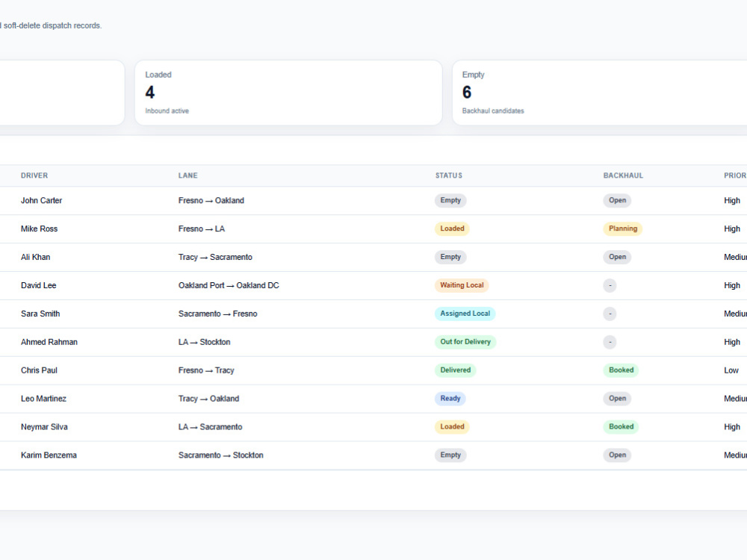Click Ali Khan's Empty status badge
747x560 pixels.
click(450, 257)
